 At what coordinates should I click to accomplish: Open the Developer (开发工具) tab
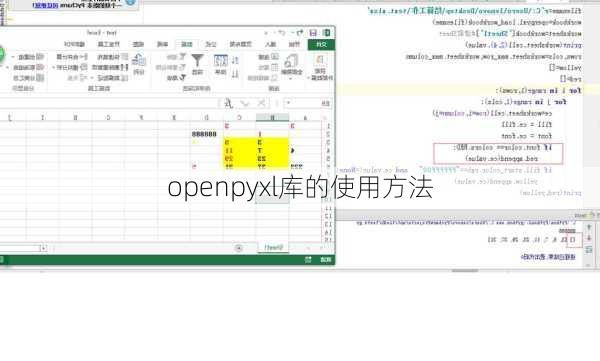click(x=109, y=44)
